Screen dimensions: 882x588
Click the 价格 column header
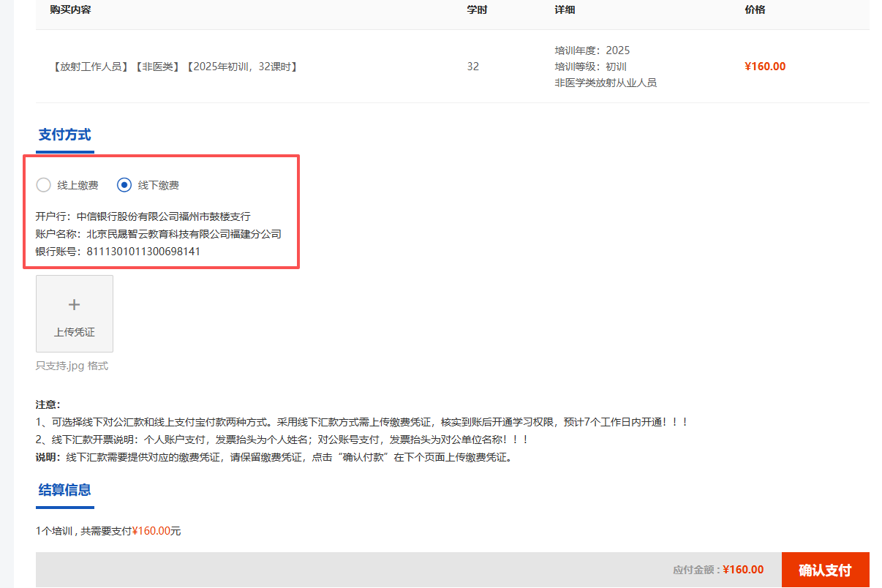pyautogui.click(x=755, y=10)
